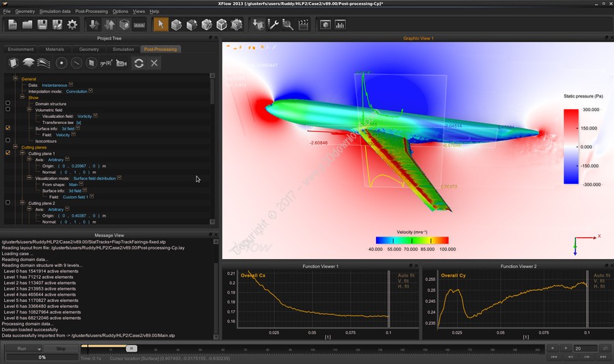Click the X delete icon in post-processing toolbar
614x364 pixels.
click(154, 63)
